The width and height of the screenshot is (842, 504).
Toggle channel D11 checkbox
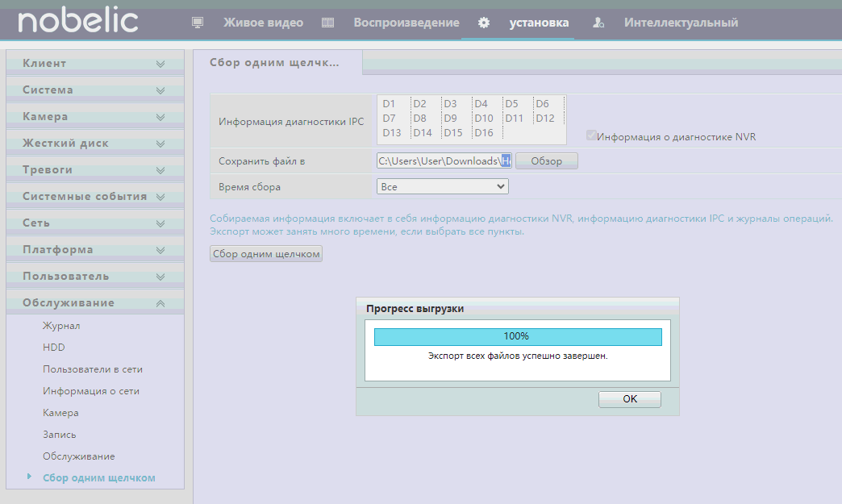coord(514,118)
